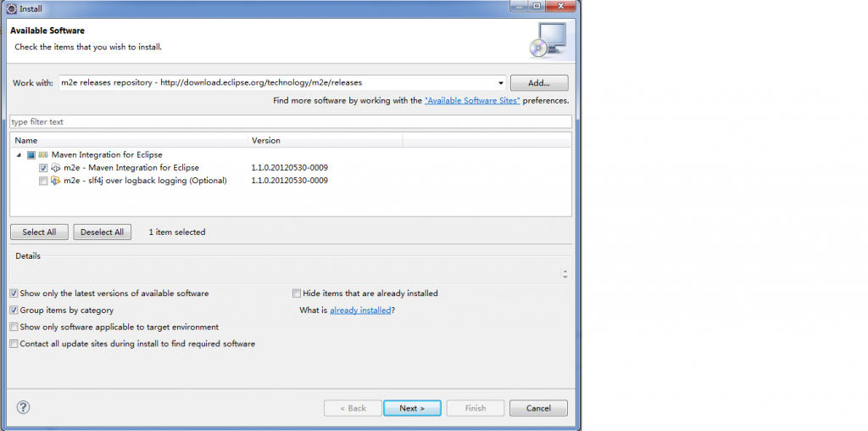Click the Eclipse Install title bar icon
This screenshot has height=431, width=868.
11,8
